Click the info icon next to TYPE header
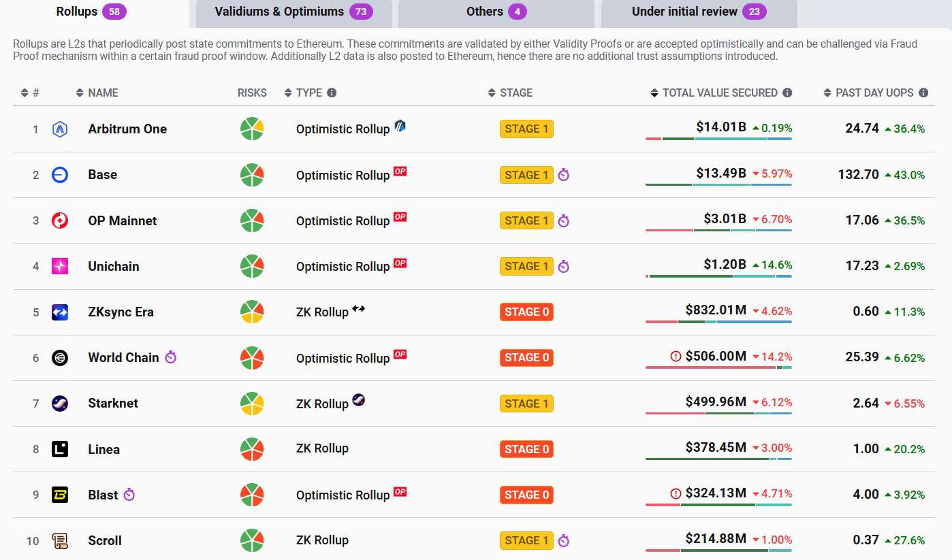The width and height of the screenshot is (952, 560). point(332,93)
